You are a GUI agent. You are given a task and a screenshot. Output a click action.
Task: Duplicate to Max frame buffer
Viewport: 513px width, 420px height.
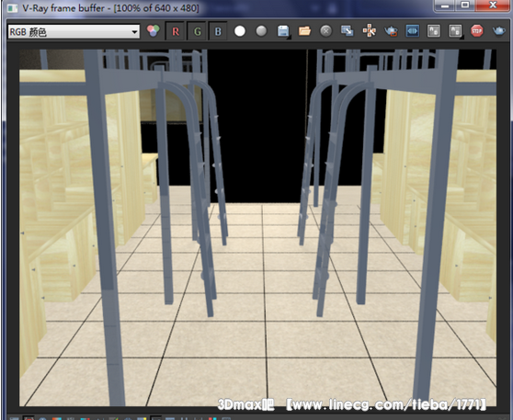(x=348, y=31)
